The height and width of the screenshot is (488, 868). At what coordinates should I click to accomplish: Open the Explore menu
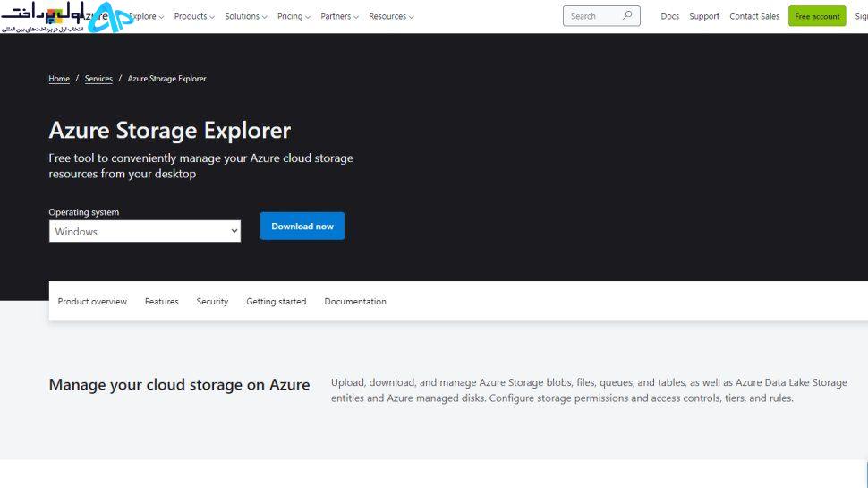pos(146,17)
